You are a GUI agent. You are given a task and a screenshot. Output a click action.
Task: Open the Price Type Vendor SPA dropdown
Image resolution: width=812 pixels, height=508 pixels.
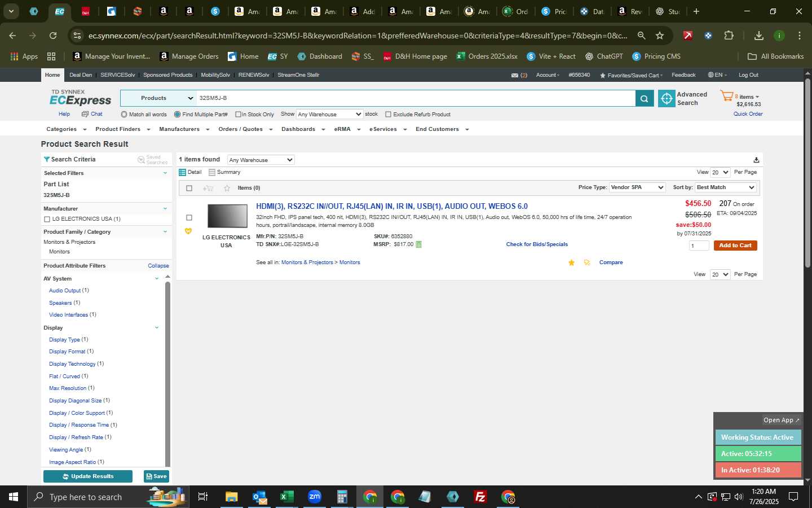(x=638, y=187)
